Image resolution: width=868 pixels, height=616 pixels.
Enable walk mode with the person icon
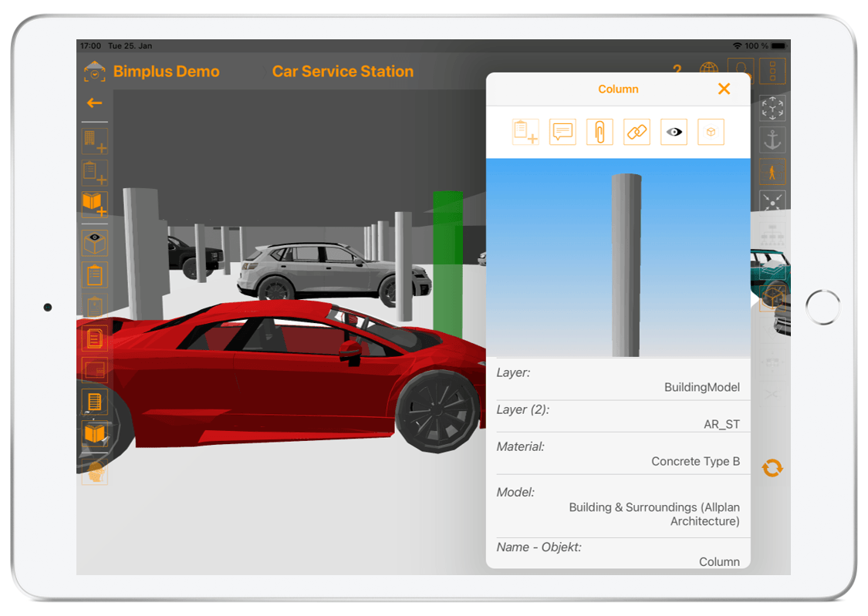click(x=772, y=172)
